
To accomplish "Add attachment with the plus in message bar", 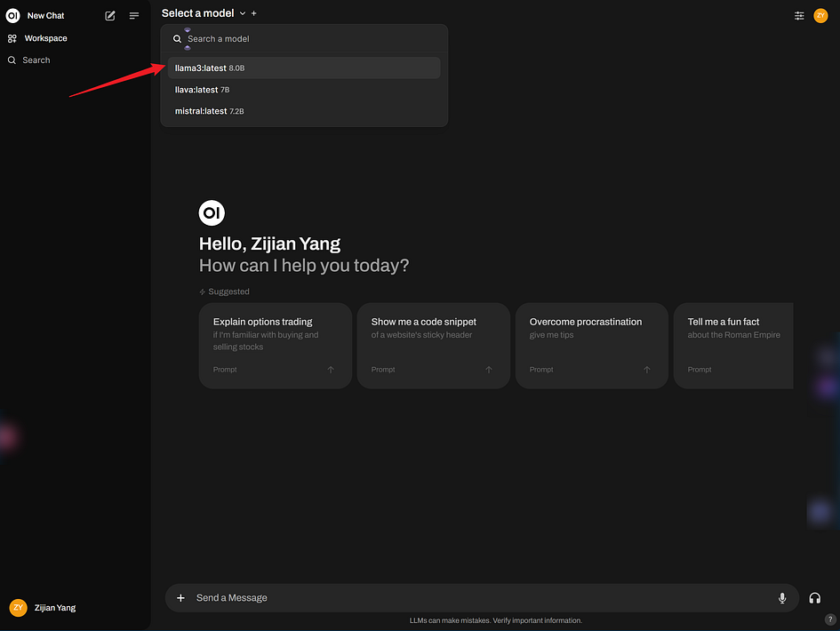I will [180, 598].
